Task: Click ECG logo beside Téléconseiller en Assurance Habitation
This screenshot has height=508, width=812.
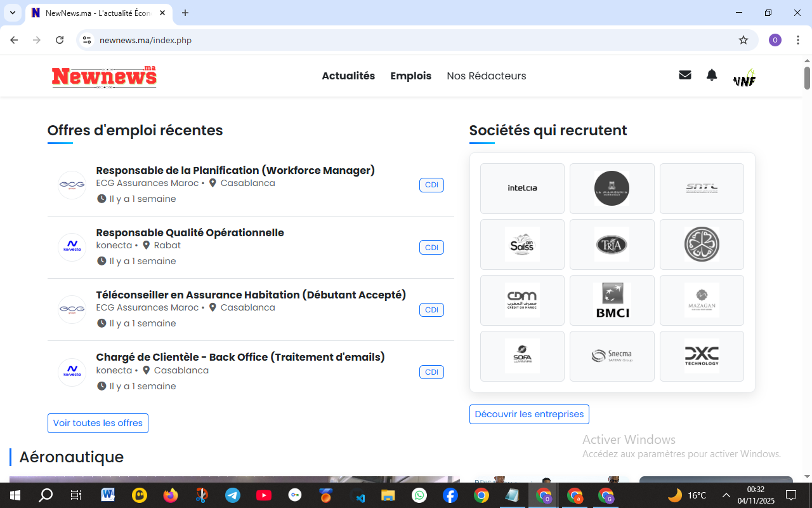Action: [x=72, y=309]
